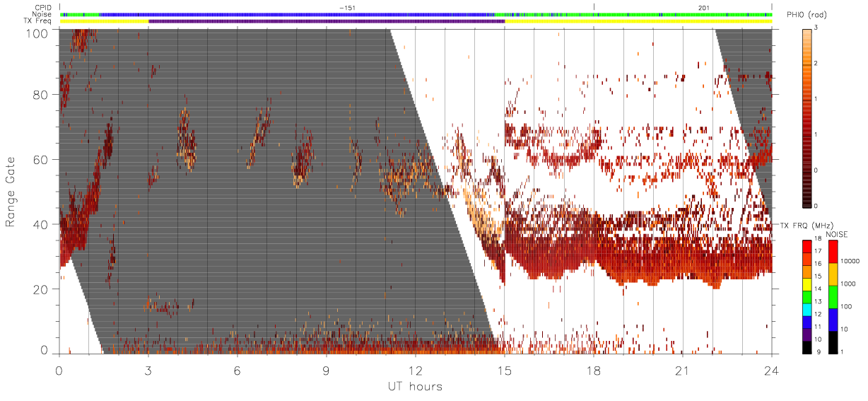Image resolution: width=868 pixels, height=401 pixels.
Task: Click the '1000' label in NOISE legend
Action: coord(847,284)
